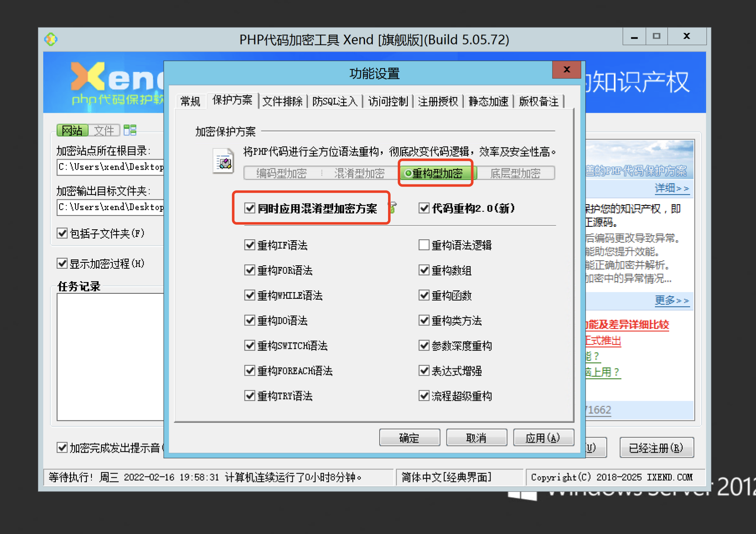Toggle 同时应用混淆型加密方案 checkbox

(250, 208)
